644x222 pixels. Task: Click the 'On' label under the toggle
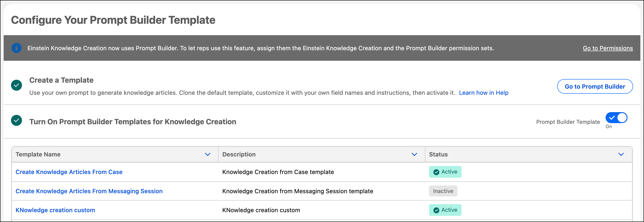[609, 127]
